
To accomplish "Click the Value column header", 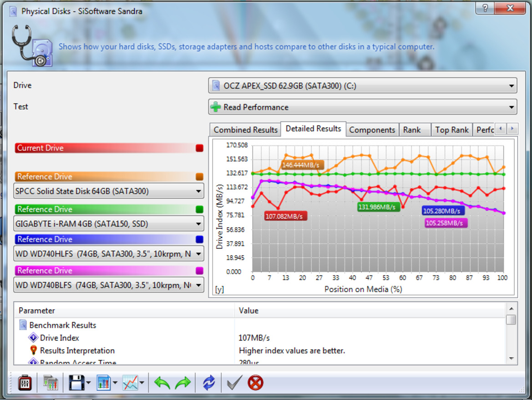I will coord(370,310).
